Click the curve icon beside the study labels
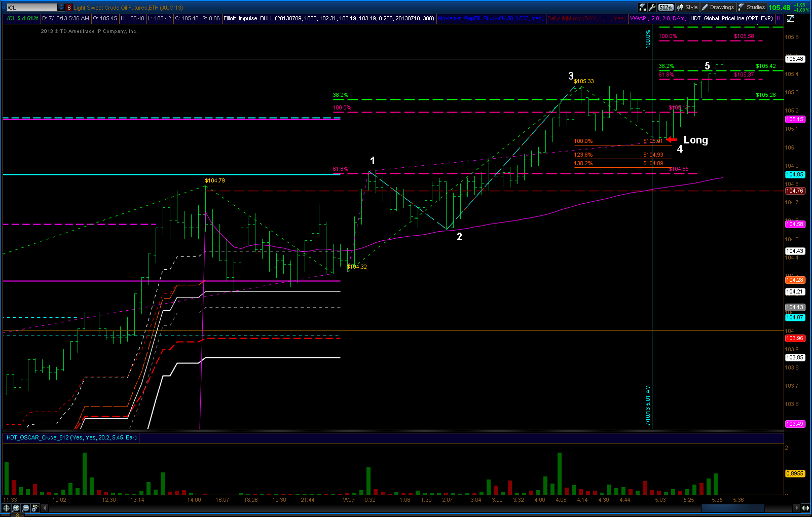 pyautogui.click(x=790, y=18)
